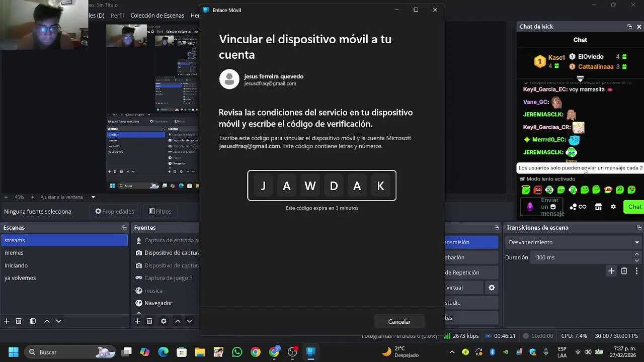Image resolution: width=644 pixels, height=362 pixels.
Task: Pop out the Escenas dock
Action: tap(124, 228)
